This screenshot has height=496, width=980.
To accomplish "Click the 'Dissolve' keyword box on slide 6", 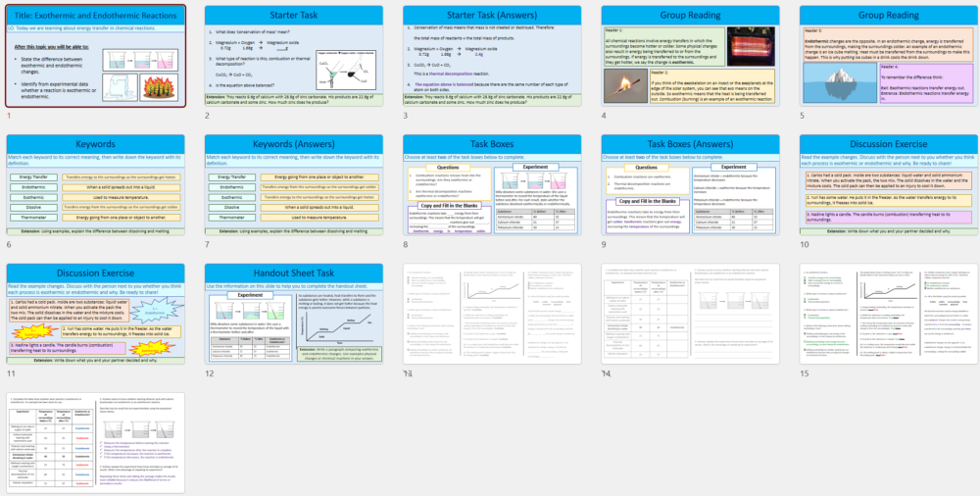I will [33, 207].
